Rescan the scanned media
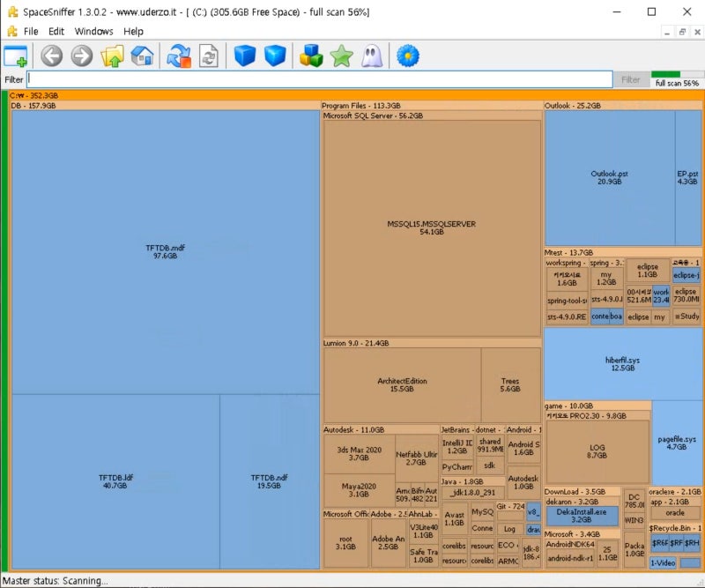This screenshot has height=588, width=705. pos(178,56)
